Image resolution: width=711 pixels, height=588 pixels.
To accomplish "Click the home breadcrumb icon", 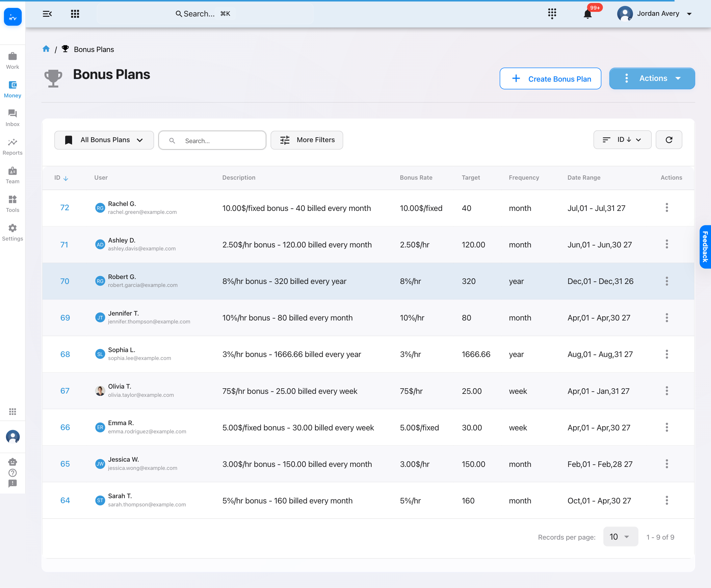I will (46, 49).
